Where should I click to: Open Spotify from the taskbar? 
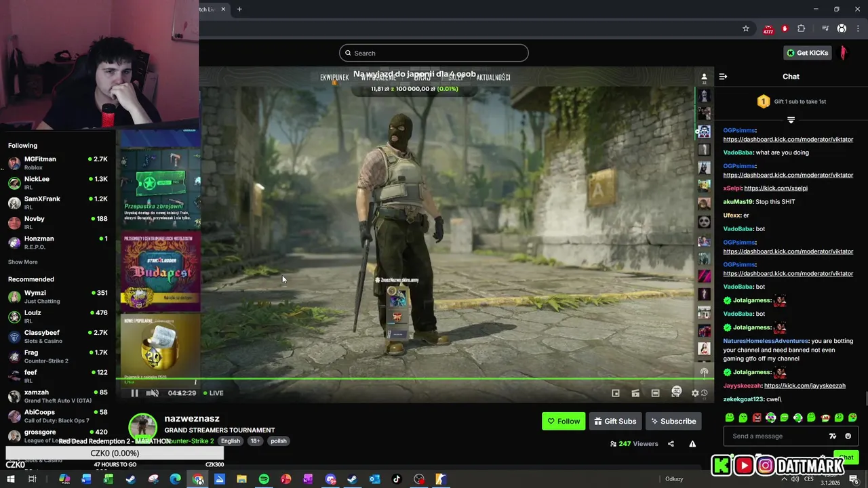pyautogui.click(x=264, y=479)
